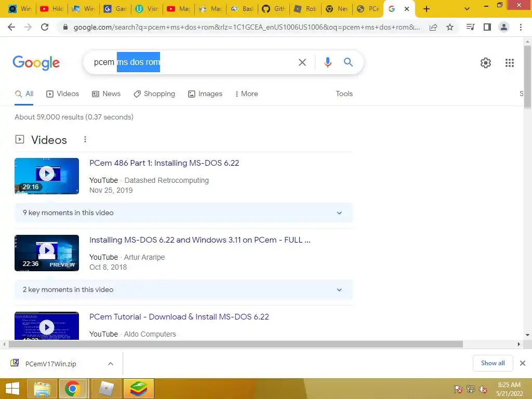Open Installing MS-DOS 6.22 and Windows 3.11 link
The height and width of the screenshot is (399, 532).
tap(200, 240)
